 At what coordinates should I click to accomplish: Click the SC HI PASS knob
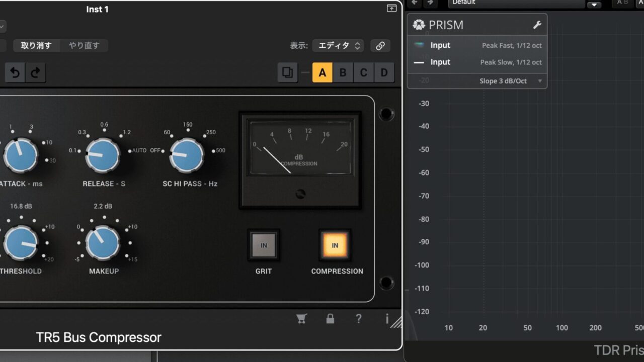(x=187, y=155)
